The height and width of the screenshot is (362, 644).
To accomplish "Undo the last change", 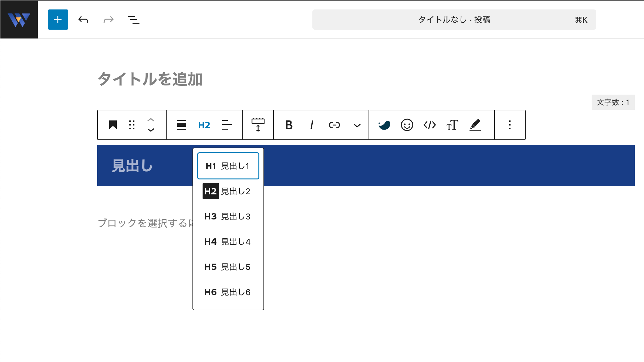I will [x=83, y=19].
